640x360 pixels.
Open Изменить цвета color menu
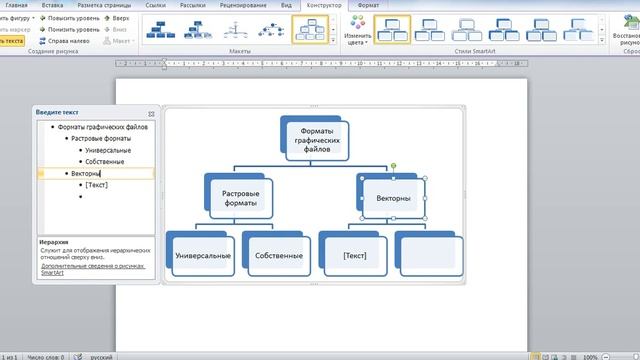click(x=358, y=30)
